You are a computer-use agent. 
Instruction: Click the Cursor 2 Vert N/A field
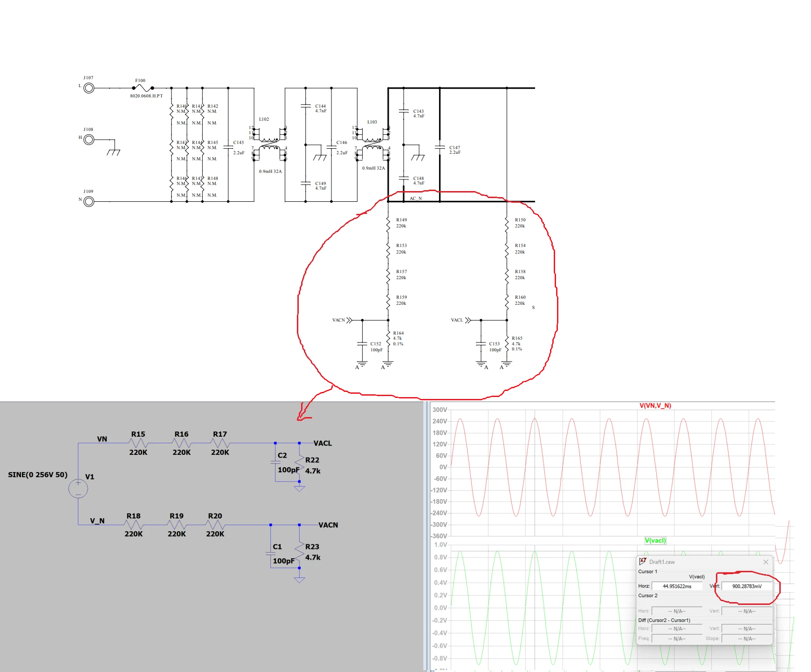(747, 611)
